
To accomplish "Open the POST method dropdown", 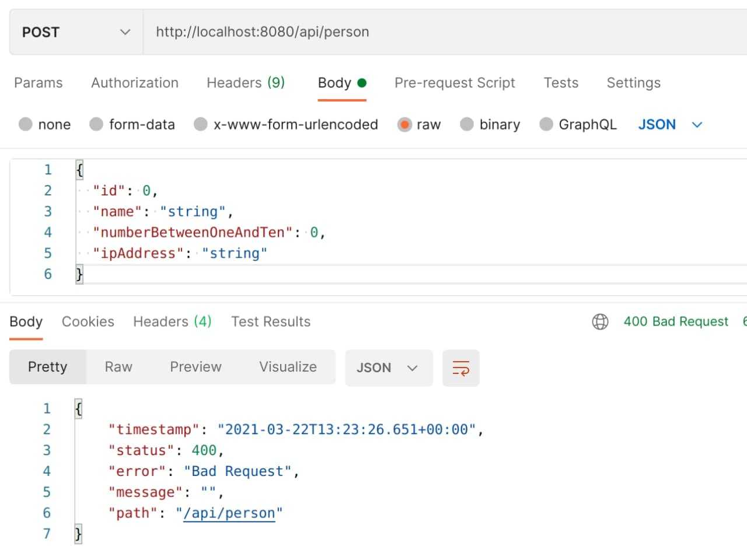I will coord(76,32).
